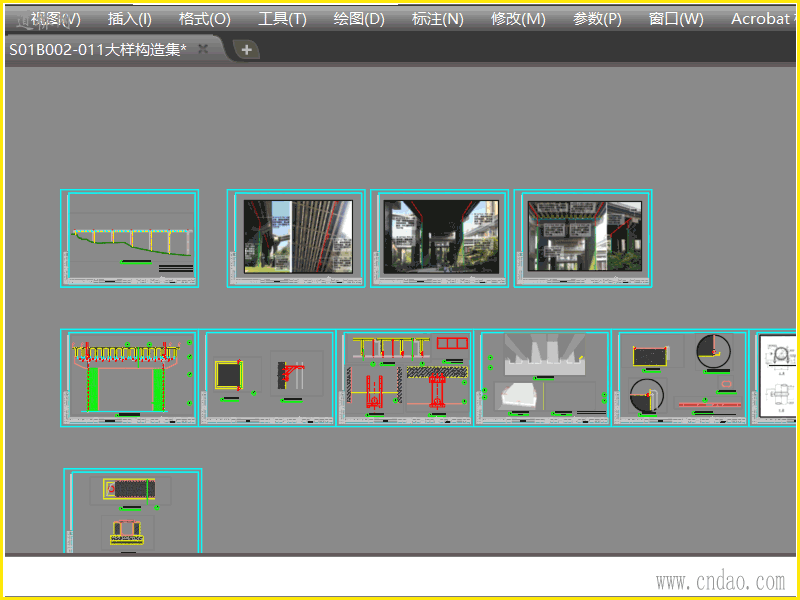Image resolution: width=800 pixels, height=600 pixels.
Task: Open the Acrobat menu
Action: (762, 19)
